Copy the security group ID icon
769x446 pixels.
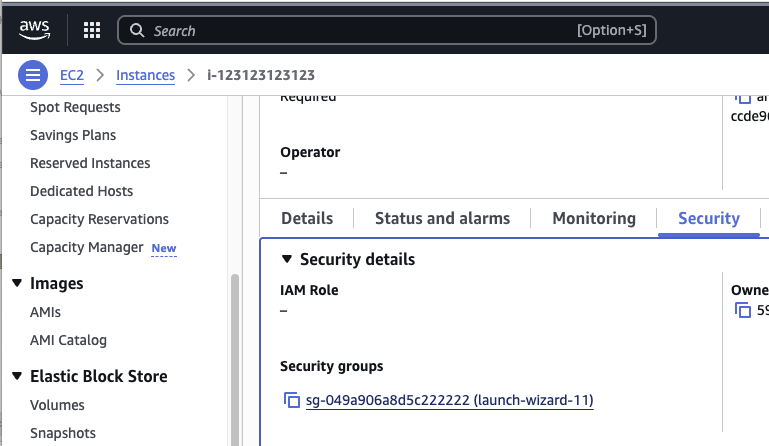[x=292, y=400]
